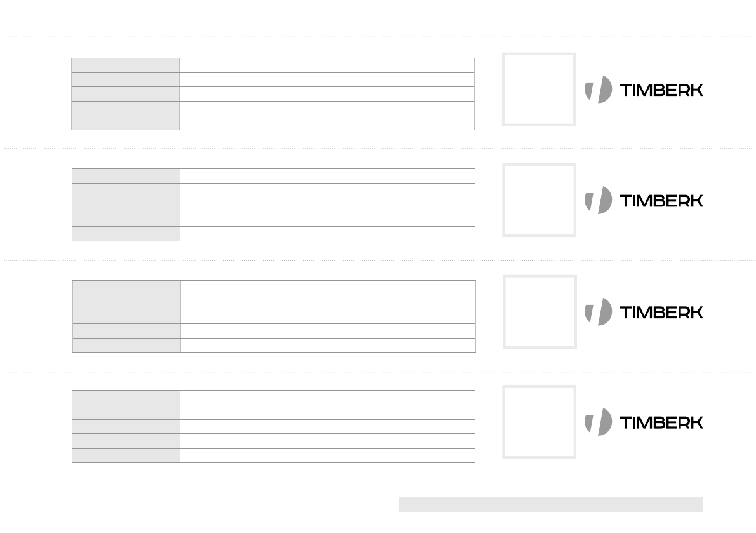Click the first blank field of the top table
The image size is (756, 533).
click(x=326, y=65)
